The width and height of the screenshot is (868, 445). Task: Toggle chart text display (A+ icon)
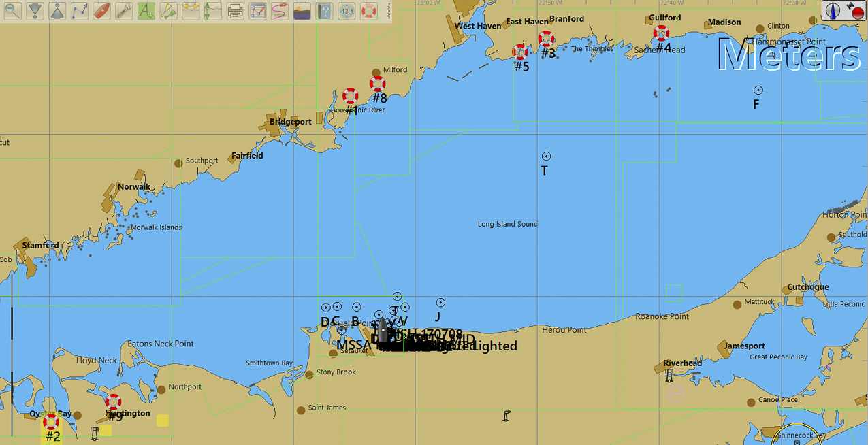pyautogui.click(x=146, y=11)
